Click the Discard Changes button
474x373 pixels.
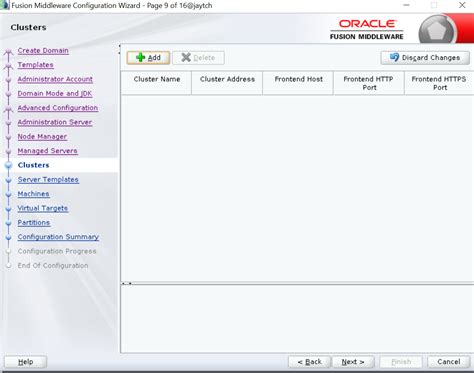(x=425, y=58)
